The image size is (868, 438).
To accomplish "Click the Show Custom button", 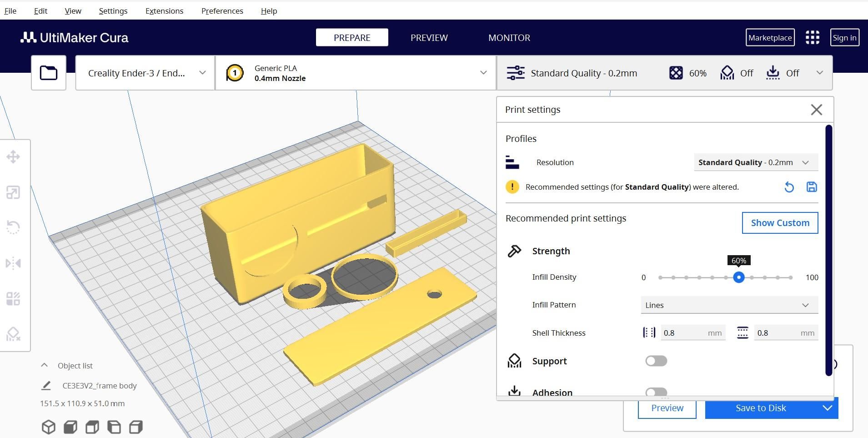I will (x=780, y=223).
